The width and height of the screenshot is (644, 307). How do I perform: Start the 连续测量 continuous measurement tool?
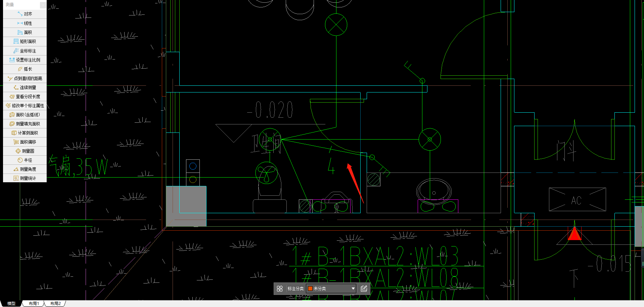click(x=25, y=87)
